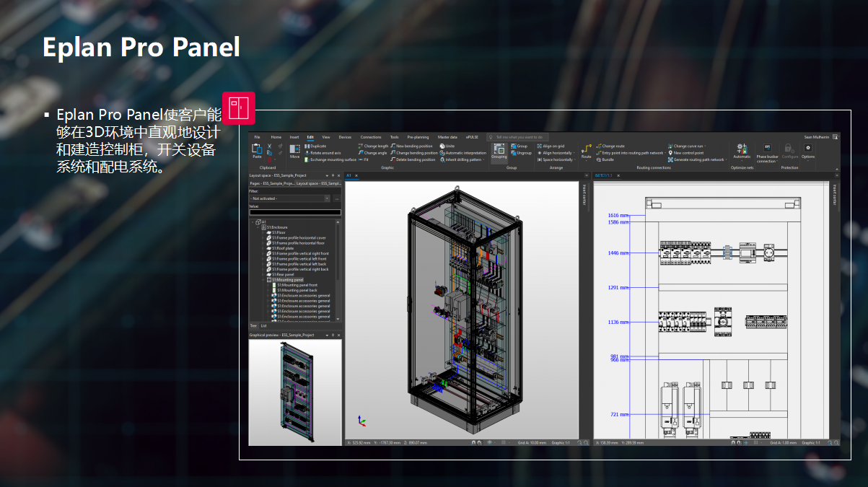Open Inherit drilling pattern dropdown

(483, 159)
